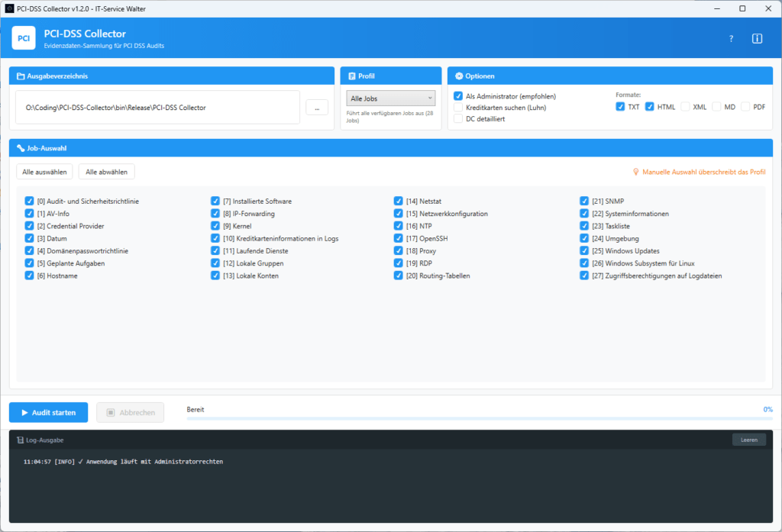Uncheck job [25] Windows Updates

pos(585,250)
